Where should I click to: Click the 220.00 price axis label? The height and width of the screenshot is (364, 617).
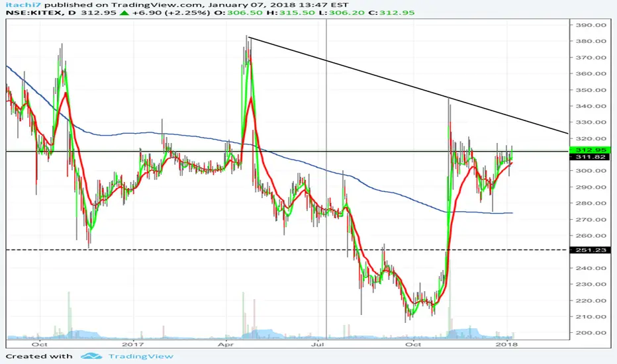click(591, 300)
